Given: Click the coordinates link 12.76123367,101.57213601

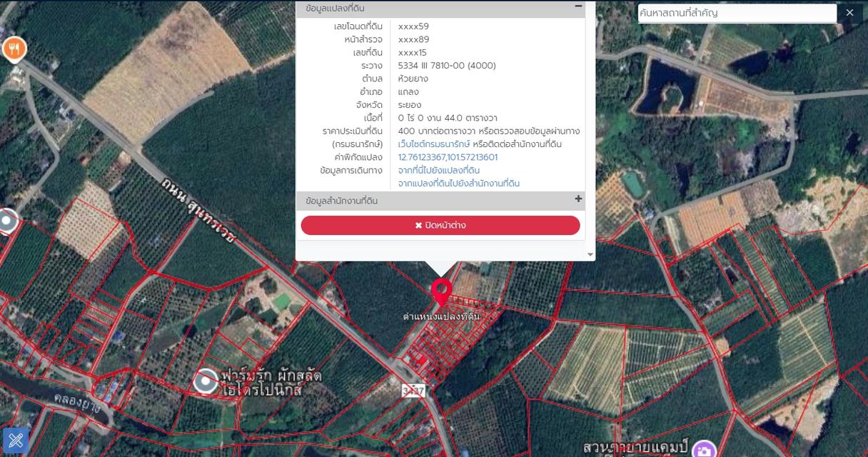Looking at the screenshot, I should click(x=448, y=157).
